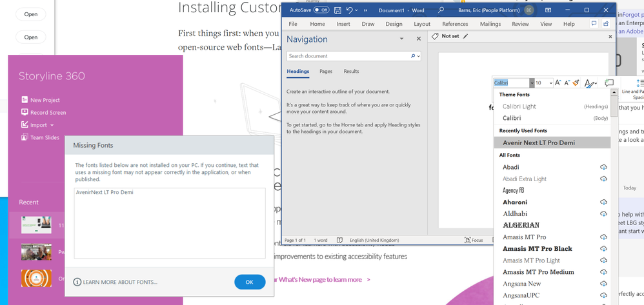Viewport: 644px width, 305px height.
Task: Click scroll-up arrow of font list
Action: click(614, 92)
